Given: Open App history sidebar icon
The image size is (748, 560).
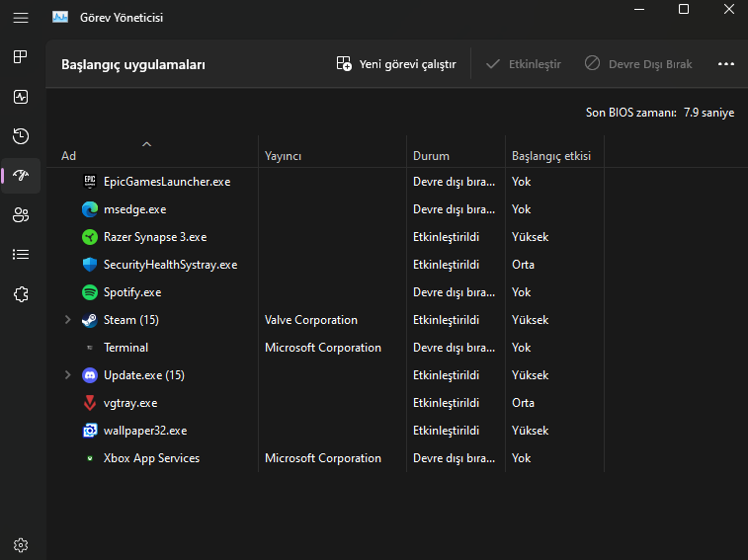Looking at the screenshot, I should click(20, 136).
